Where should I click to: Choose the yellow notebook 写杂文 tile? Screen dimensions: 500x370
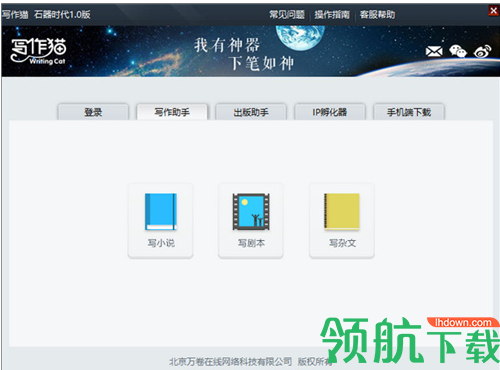click(x=342, y=220)
